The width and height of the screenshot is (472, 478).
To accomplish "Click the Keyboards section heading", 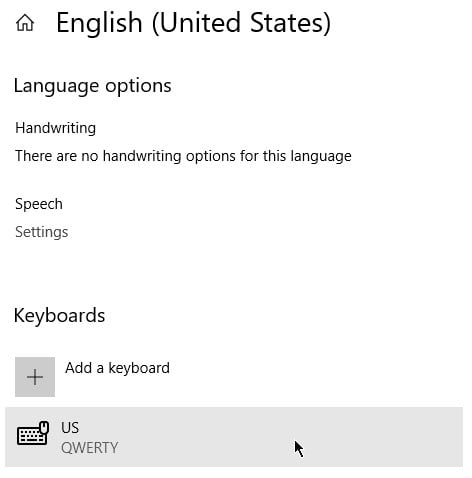I will [x=59, y=315].
